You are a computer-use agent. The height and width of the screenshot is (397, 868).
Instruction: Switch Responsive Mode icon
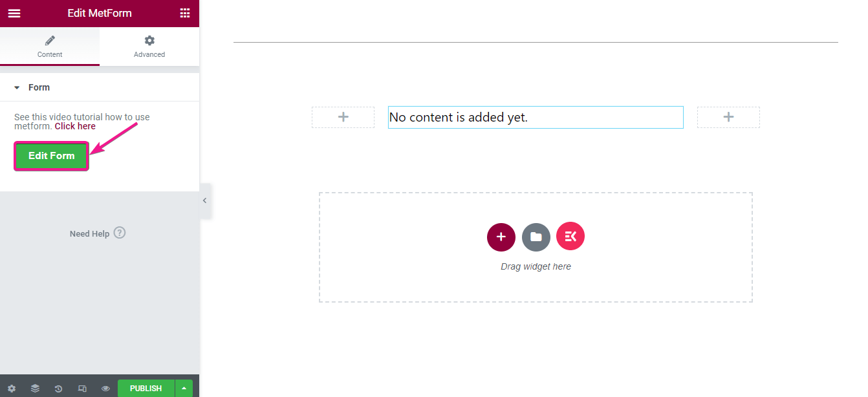(x=82, y=389)
